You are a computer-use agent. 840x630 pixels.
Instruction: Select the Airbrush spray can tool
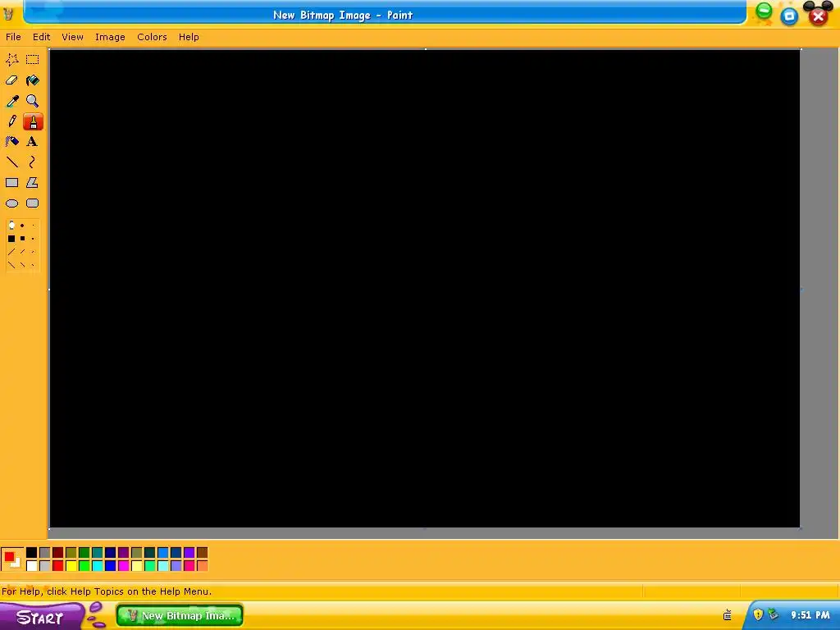tap(11, 141)
